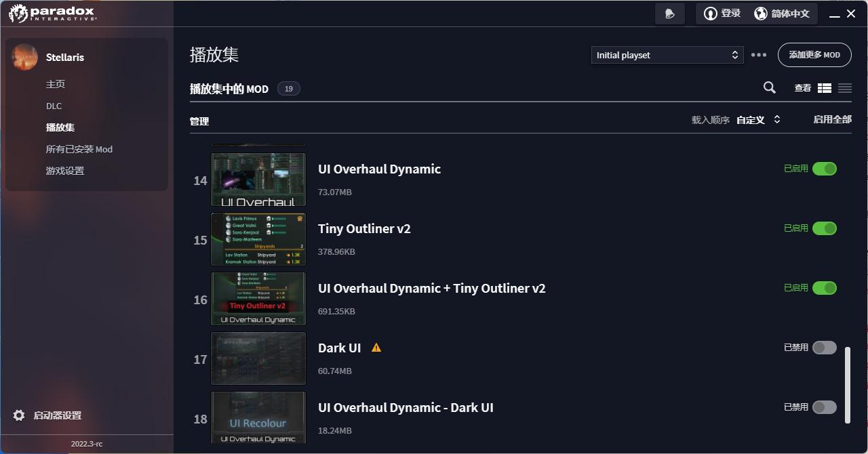
Task: Click the row number 14
Action: point(200,181)
